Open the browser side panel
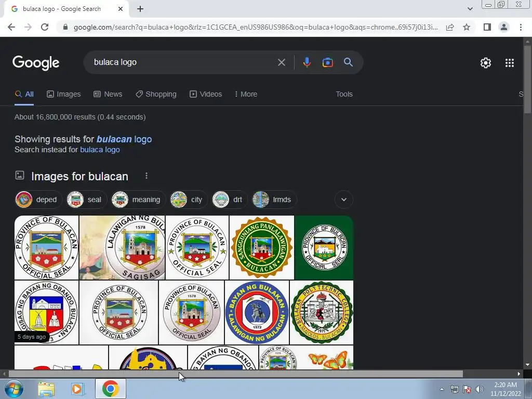 487,27
